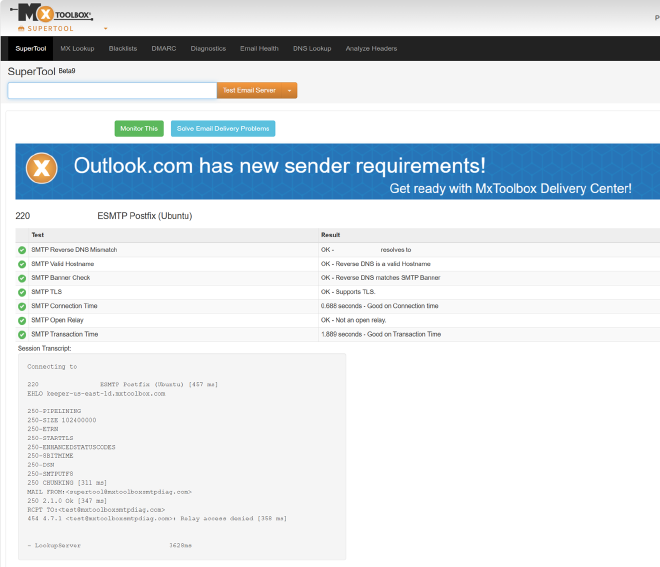Screen dimensions: 660x567
Task: Click green check for SMTP Transaction Time
Action: [22, 335]
